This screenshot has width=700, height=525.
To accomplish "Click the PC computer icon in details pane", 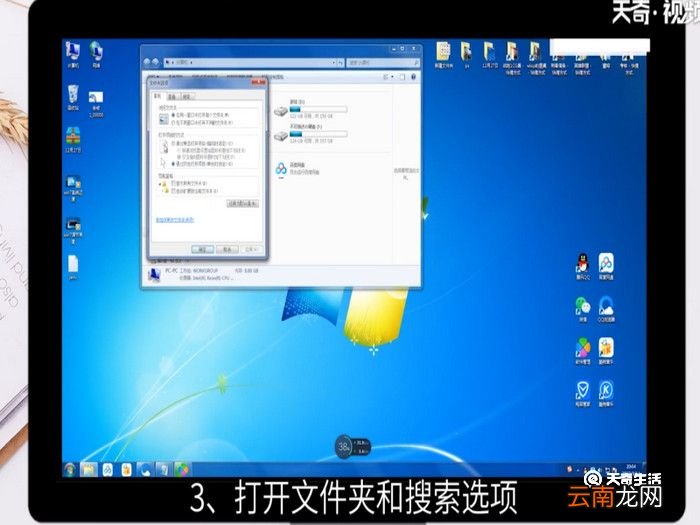I will pyautogui.click(x=154, y=275).
